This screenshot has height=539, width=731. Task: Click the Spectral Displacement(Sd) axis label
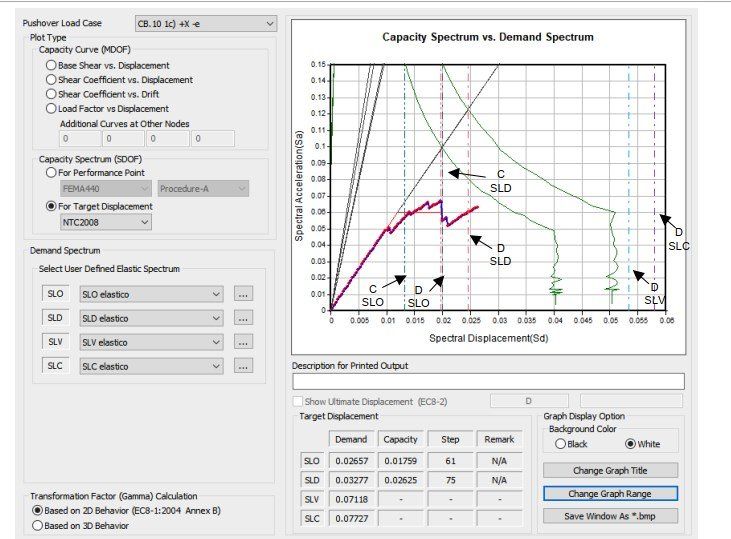[488, 338]
